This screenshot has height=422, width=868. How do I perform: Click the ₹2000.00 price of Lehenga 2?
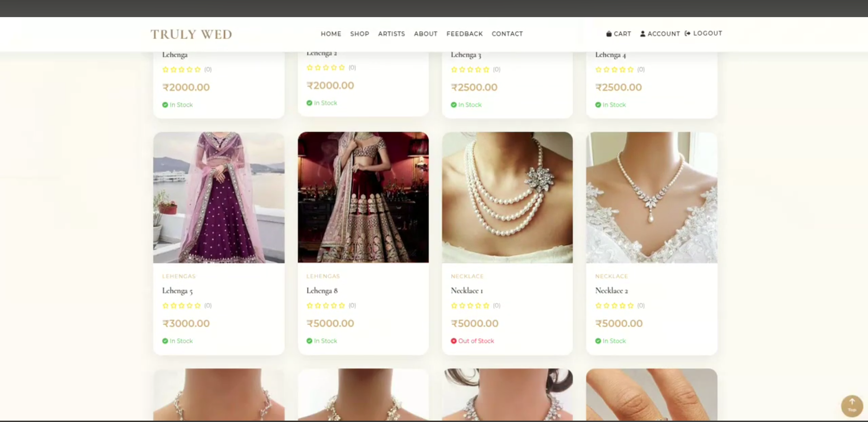coord(330,85)
